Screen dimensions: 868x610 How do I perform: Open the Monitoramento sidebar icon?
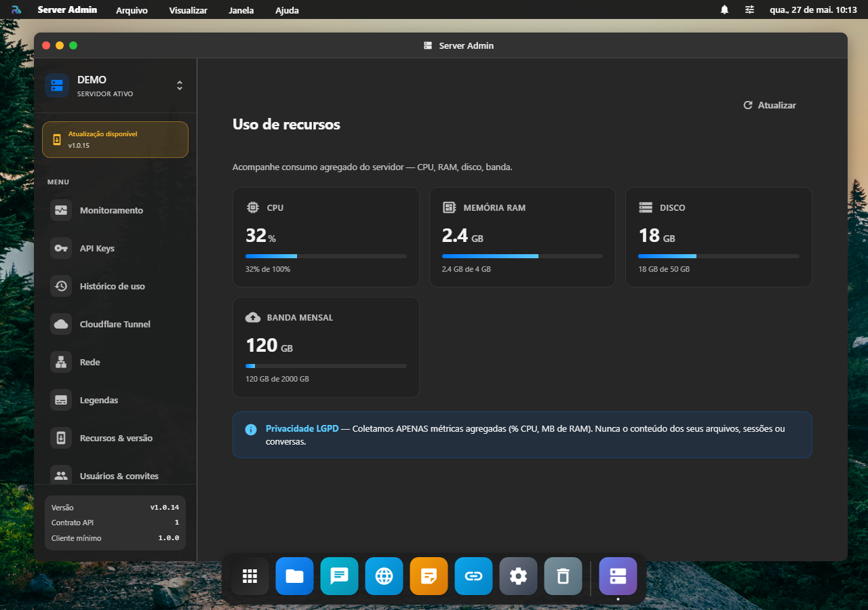coord(61,210)
